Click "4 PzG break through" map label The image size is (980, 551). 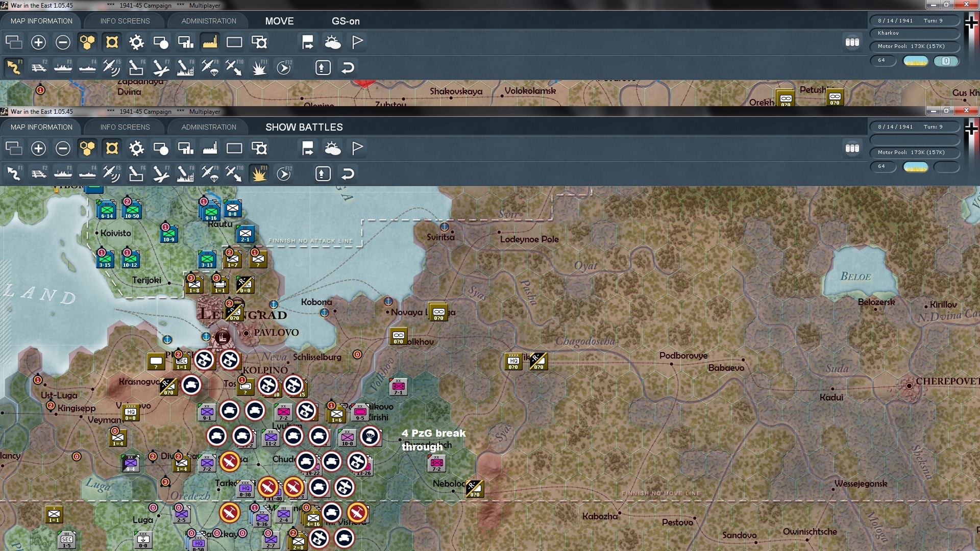point(434,440)
